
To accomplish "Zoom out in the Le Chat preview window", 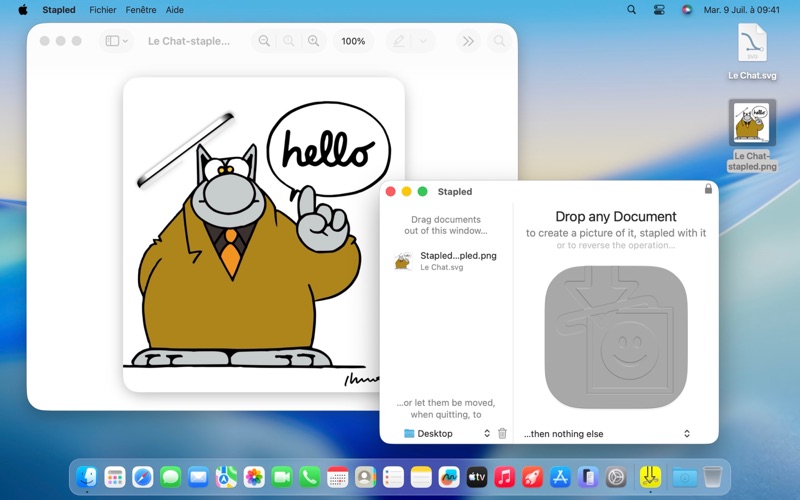I will click(264, 41).
